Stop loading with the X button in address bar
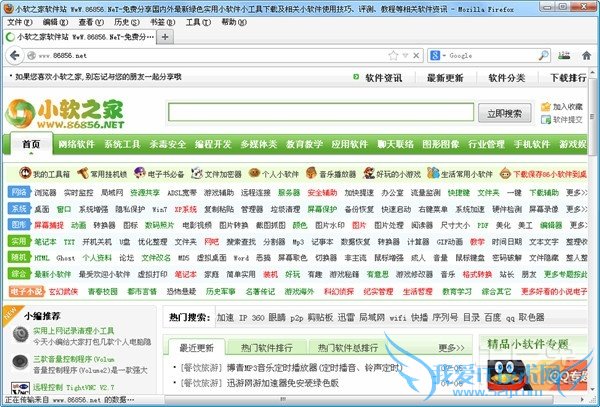The width and height of the screenshot is (600, 407). (x=416, y=56)
